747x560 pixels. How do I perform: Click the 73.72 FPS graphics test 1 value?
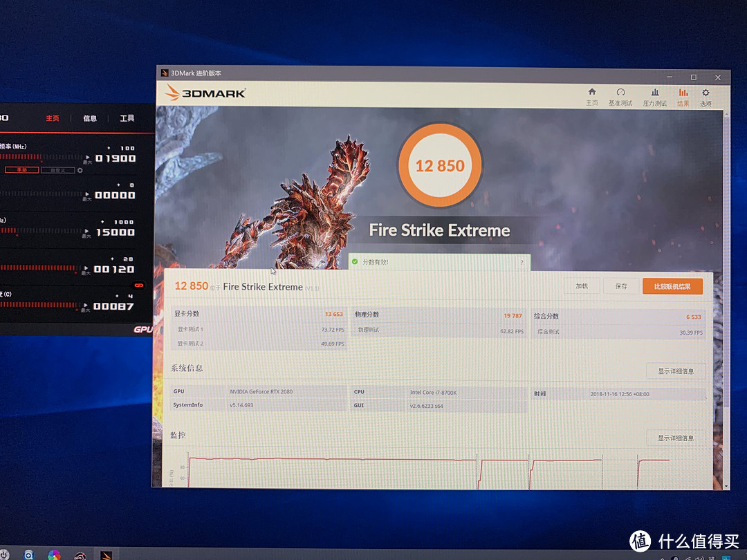click(333, 330)
